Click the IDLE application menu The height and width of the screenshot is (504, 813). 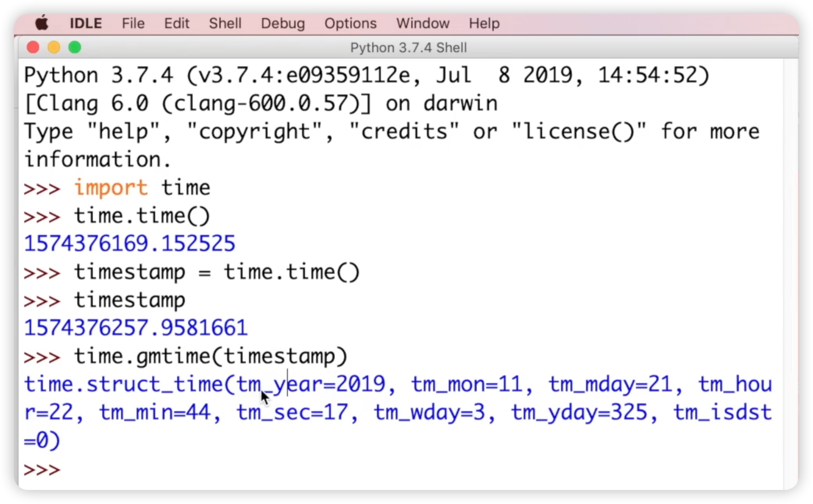pos(85,23)
